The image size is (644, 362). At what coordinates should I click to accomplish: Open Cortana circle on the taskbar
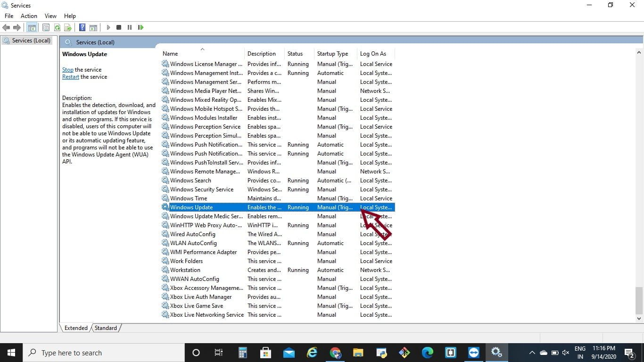[x=196, y=353]
